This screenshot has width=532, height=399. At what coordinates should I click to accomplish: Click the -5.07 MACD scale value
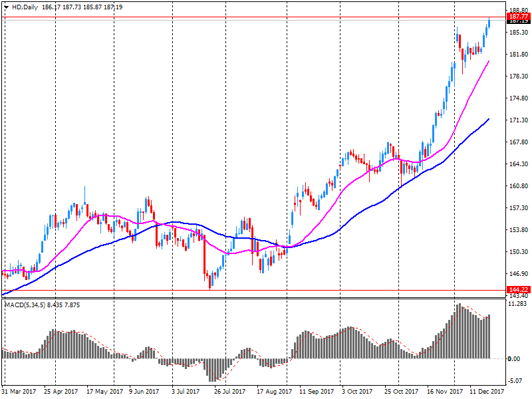tap(514, 380)
